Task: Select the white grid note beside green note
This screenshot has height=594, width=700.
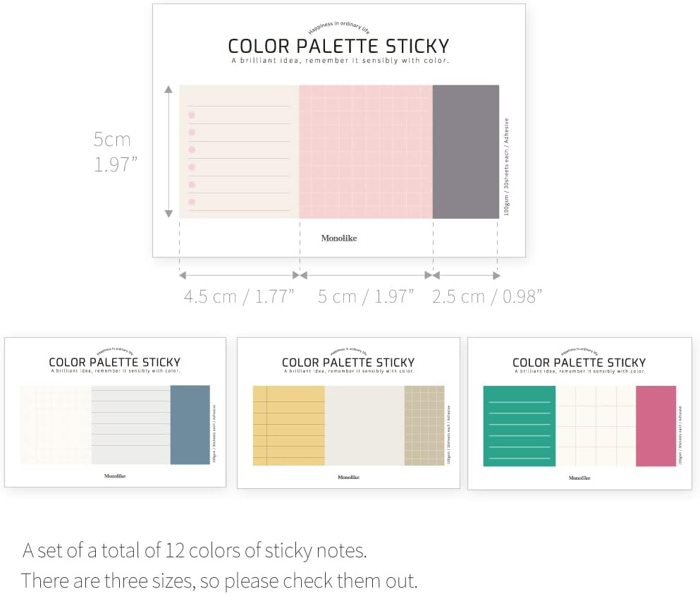Action: click(x=595, y=425)
